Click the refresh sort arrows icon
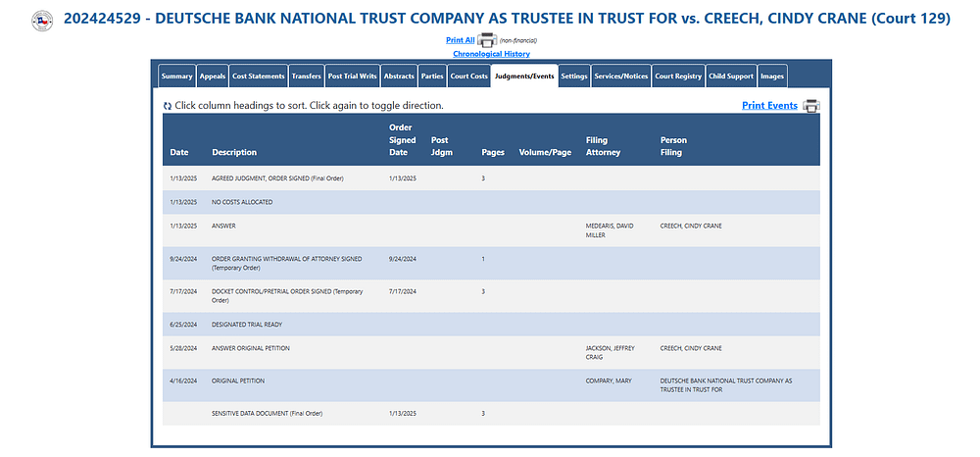The image size is (980, 457). click(x=167, y=106)
